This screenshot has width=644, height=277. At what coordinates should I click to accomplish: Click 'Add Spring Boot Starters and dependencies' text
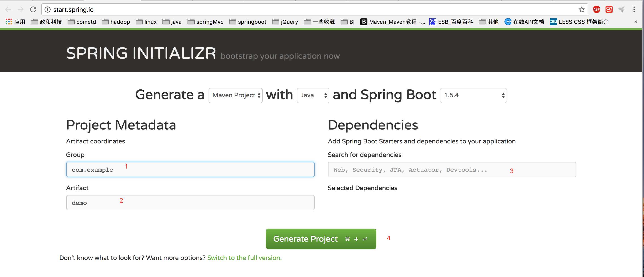[x=422, y=141]
